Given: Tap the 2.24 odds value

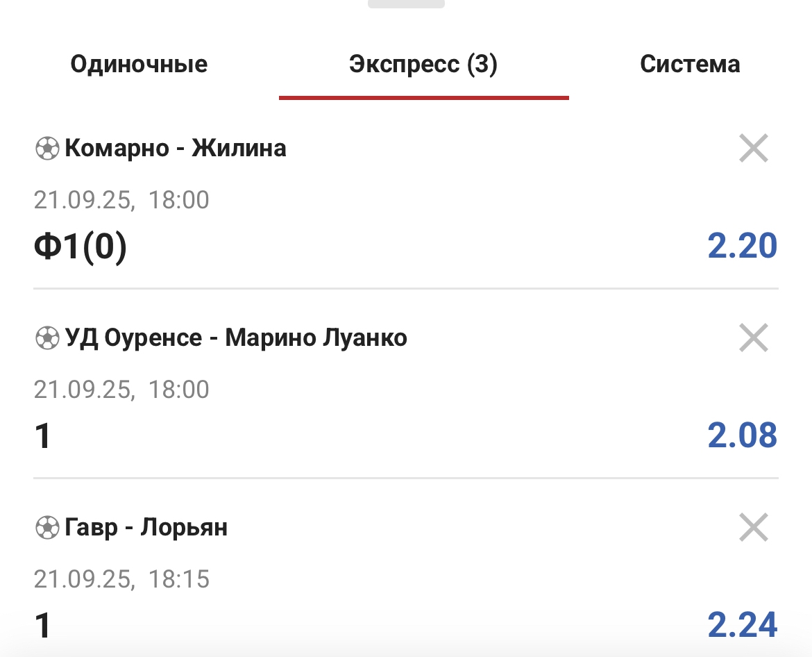Looking at the screenshot, I should 742,624.
